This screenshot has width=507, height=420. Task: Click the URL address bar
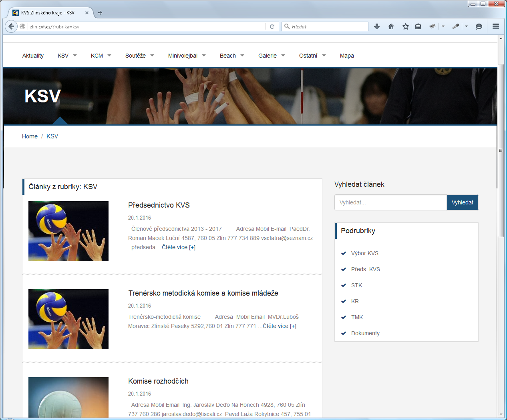[x=146, y=26]
